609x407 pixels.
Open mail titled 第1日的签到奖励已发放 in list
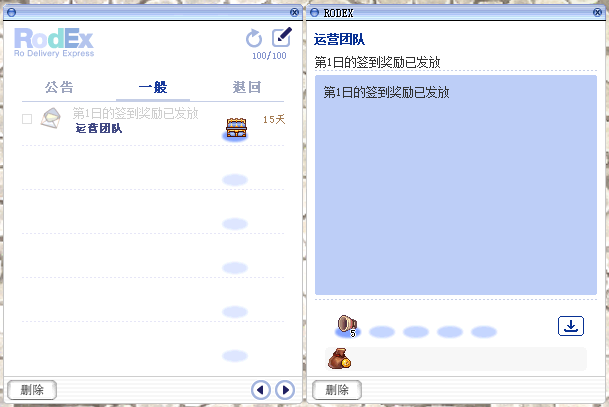pyautogui.click(x=136, y=113)
